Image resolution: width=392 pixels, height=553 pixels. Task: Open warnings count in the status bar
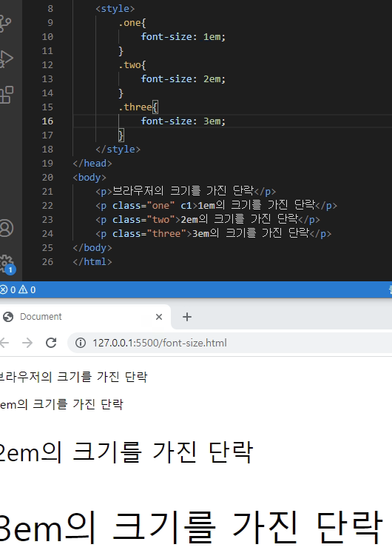27,290
